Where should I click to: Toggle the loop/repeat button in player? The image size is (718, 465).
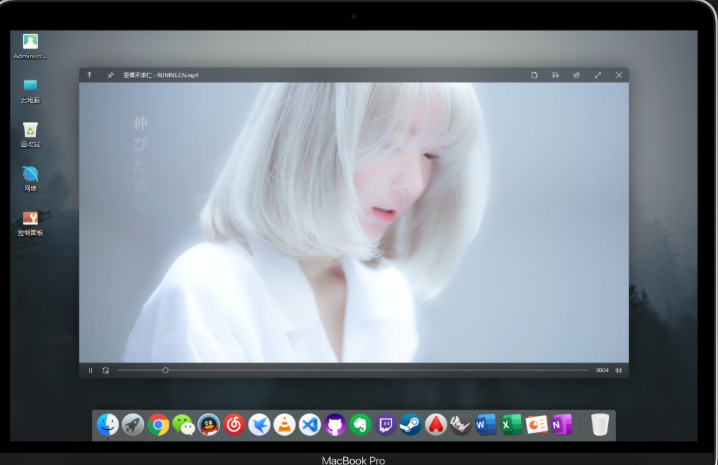point(105,370)
